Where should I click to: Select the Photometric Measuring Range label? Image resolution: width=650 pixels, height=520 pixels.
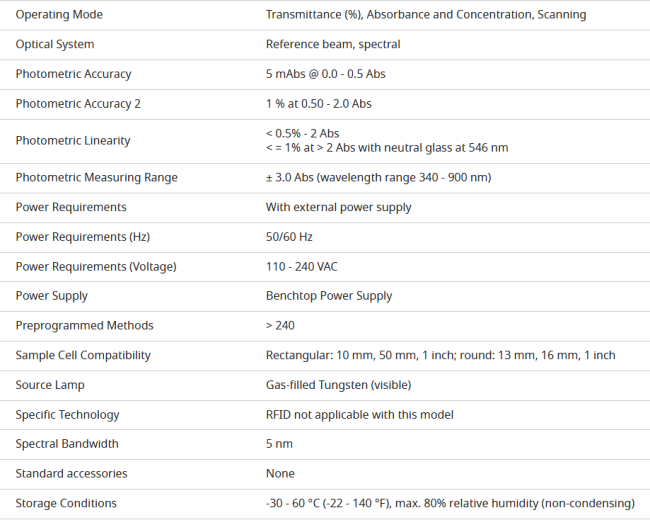97,177
